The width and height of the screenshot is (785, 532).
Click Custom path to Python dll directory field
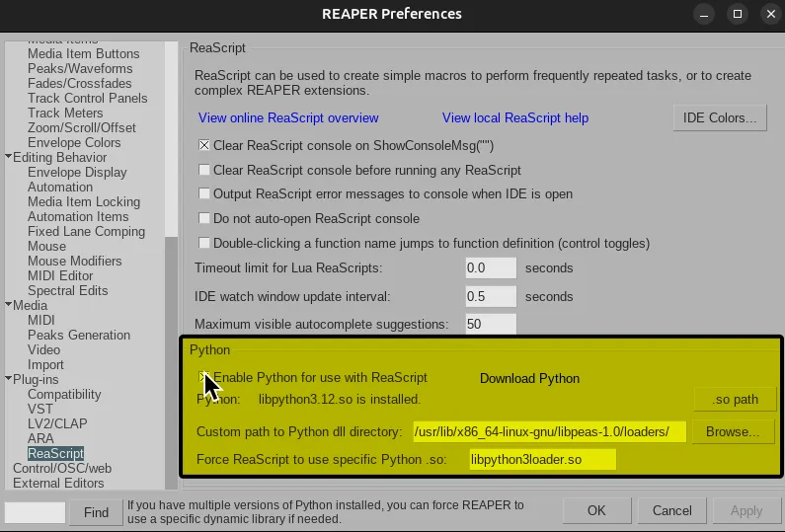550,431
